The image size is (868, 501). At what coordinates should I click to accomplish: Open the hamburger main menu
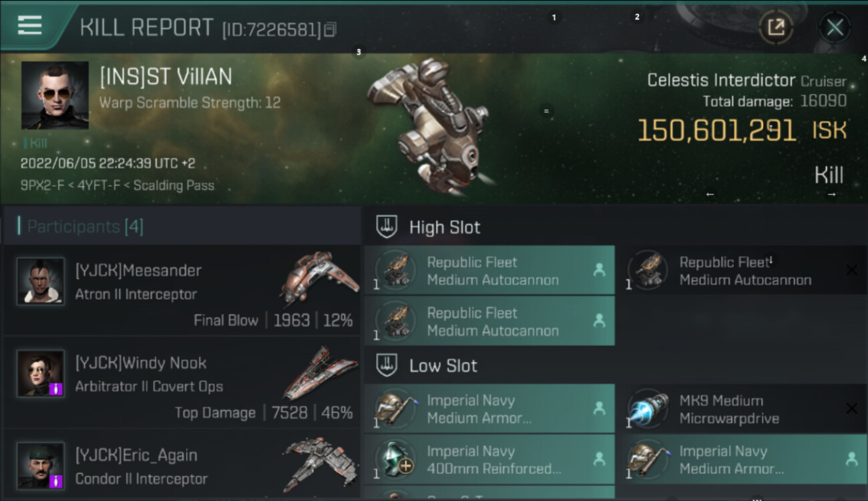click(x=30, y=25)
